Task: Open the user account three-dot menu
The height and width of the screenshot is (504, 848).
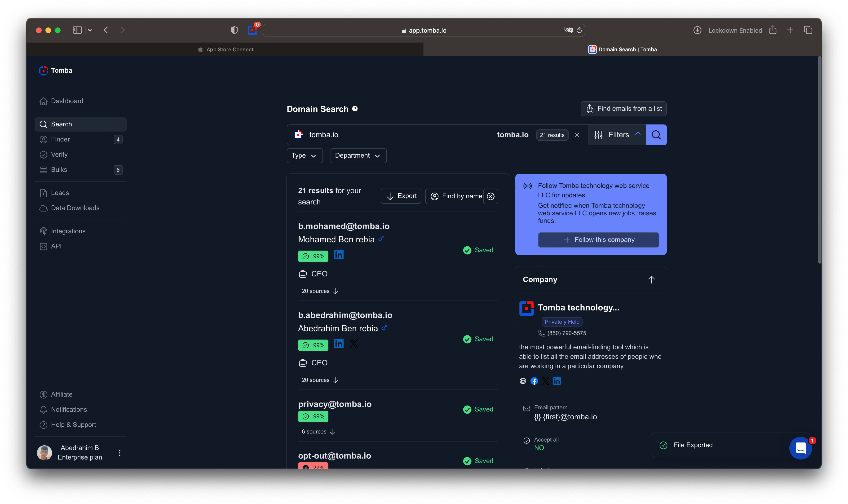Action: [119, 453]
